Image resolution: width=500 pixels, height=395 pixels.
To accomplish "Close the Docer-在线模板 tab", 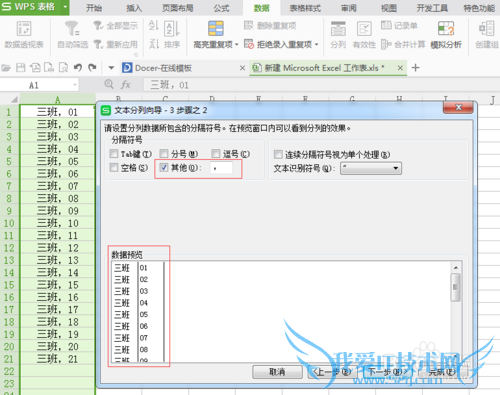I will 242,68.
